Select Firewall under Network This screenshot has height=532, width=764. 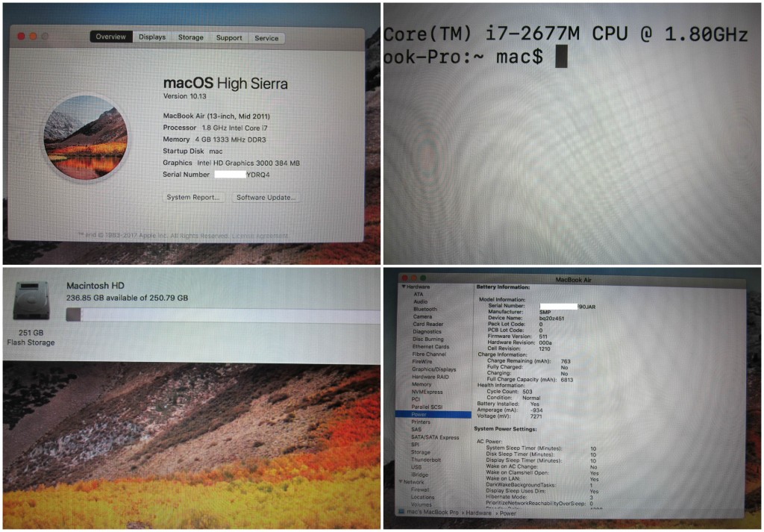[x=420, y=489]
